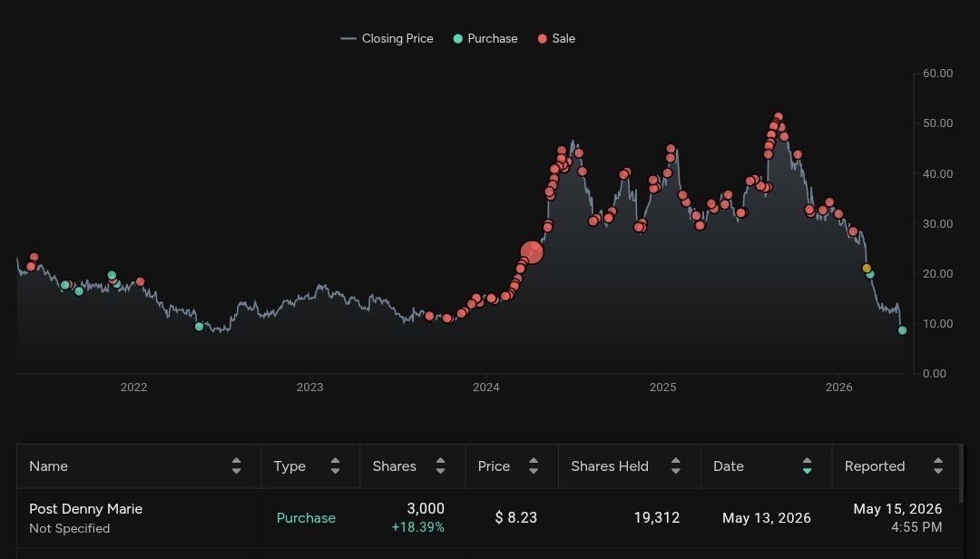Select the large red Sale marker in 2024
Viewport: 980px width, 559px height.
(x=532, y=252)
